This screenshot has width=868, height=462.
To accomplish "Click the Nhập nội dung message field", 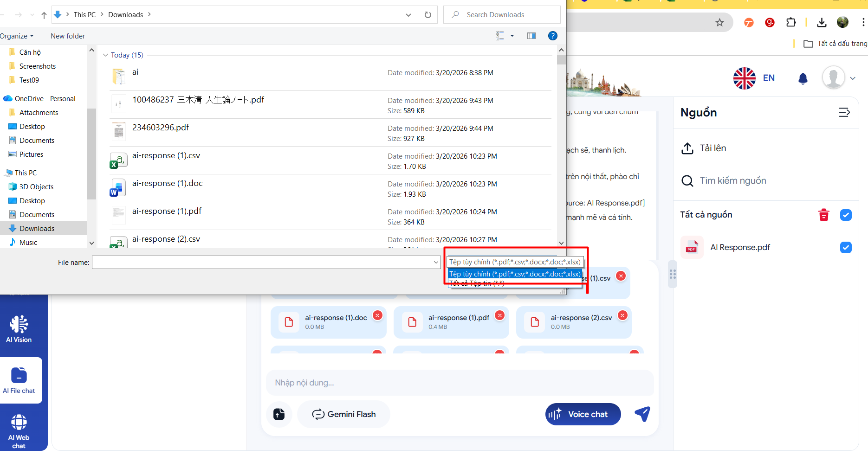I will [460, 383].
